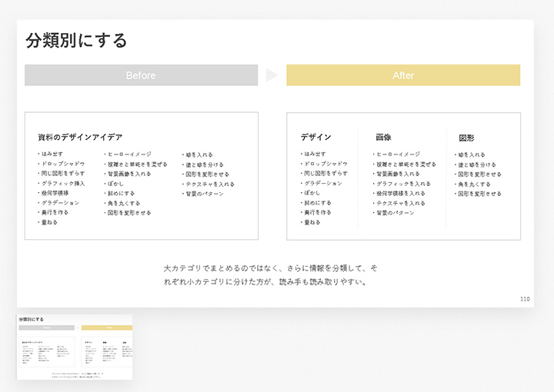Select the heading 資料のデザインアイデア
This screenshot has height=392, width=554.
tap(80, 137)
